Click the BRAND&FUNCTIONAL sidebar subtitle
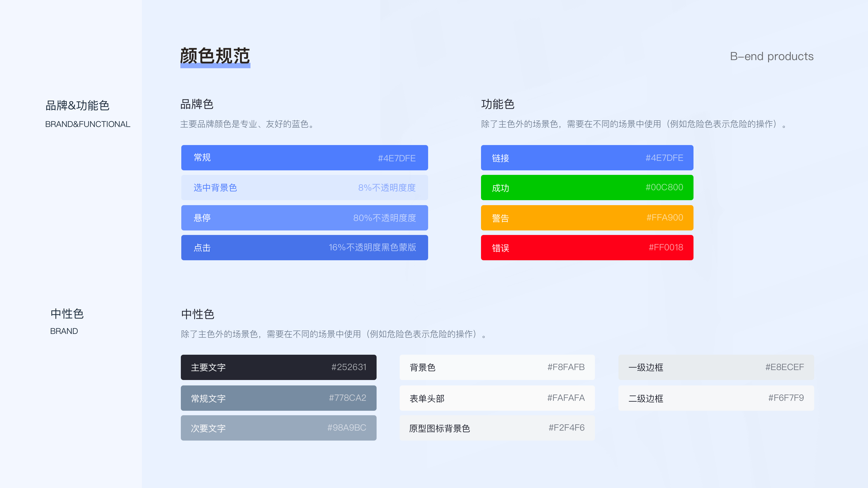This screenshot has width=868, height=488. (x=88, y=124)
